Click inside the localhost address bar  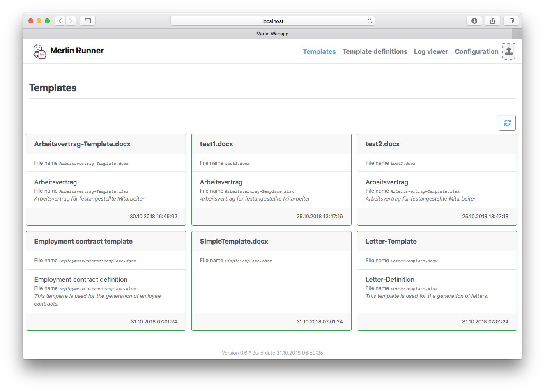tap(273, 21)
